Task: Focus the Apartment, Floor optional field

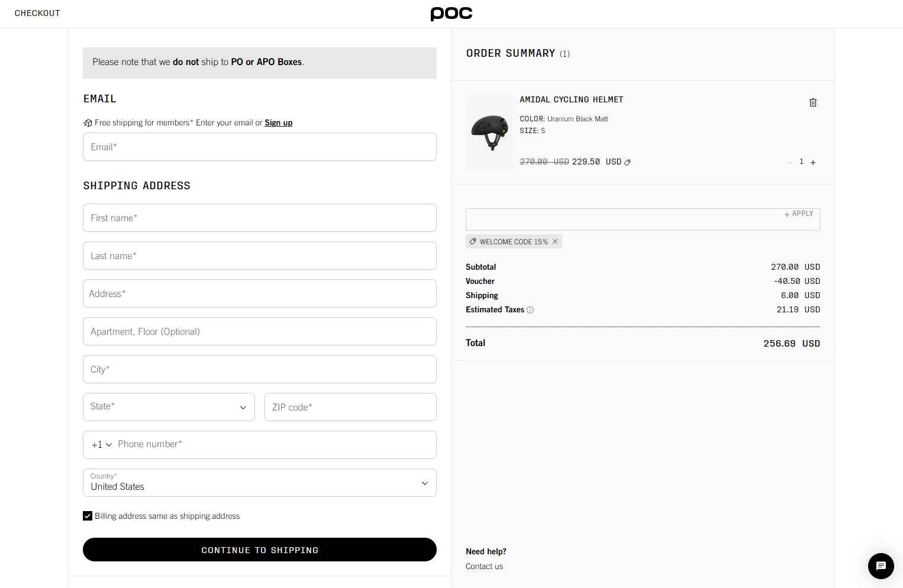Action: point(260,331)
